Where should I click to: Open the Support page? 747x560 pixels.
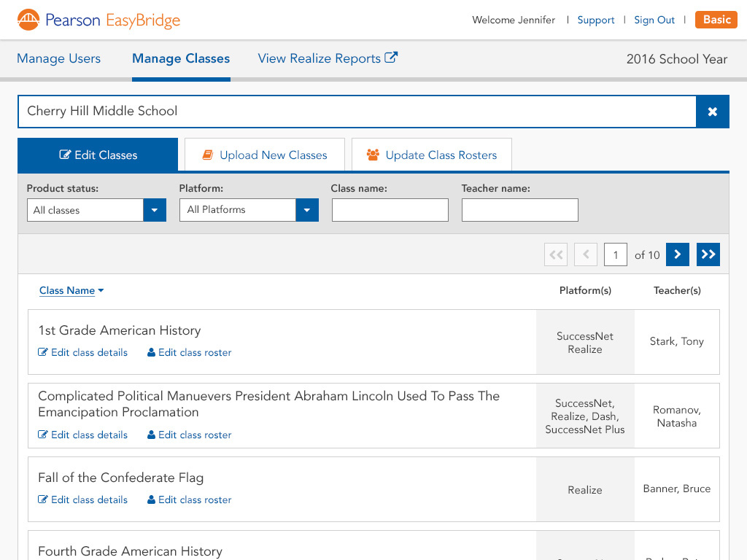[595, 20]
